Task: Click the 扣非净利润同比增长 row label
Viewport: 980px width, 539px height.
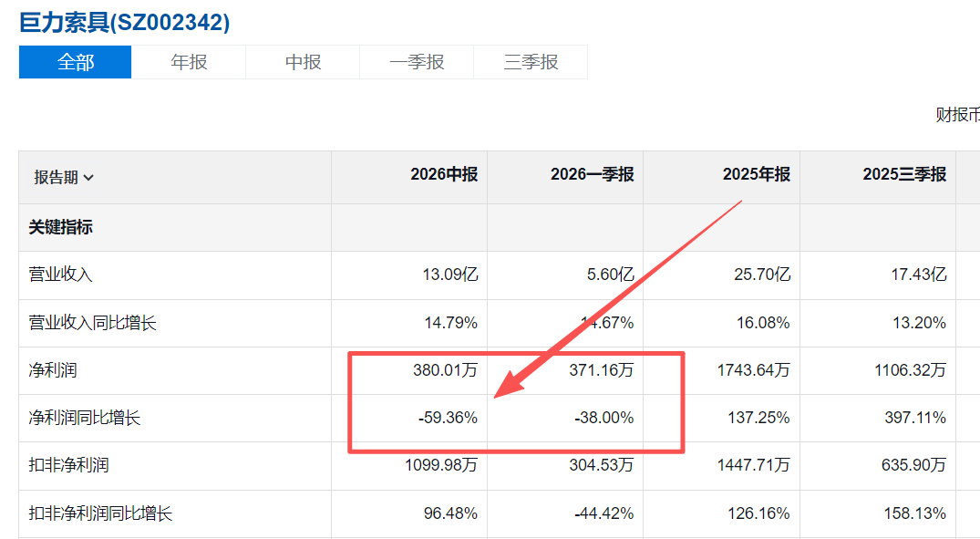Action: coord(100,513)
